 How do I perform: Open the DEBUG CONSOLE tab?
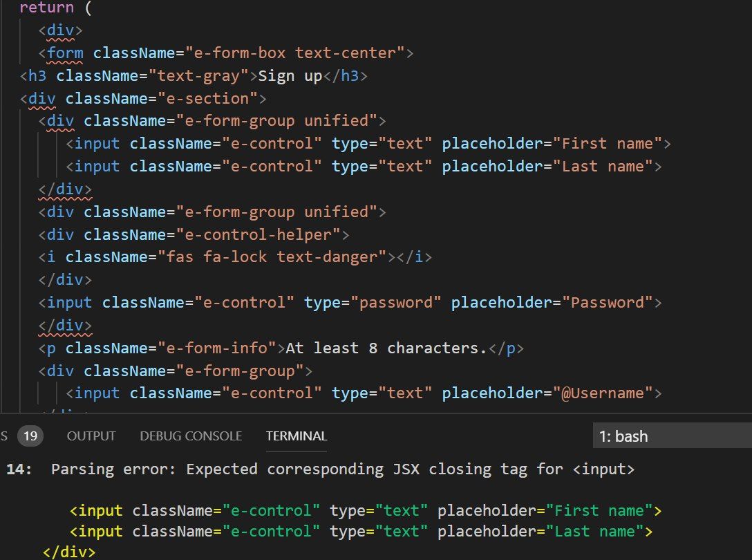(x=191, y=436)
